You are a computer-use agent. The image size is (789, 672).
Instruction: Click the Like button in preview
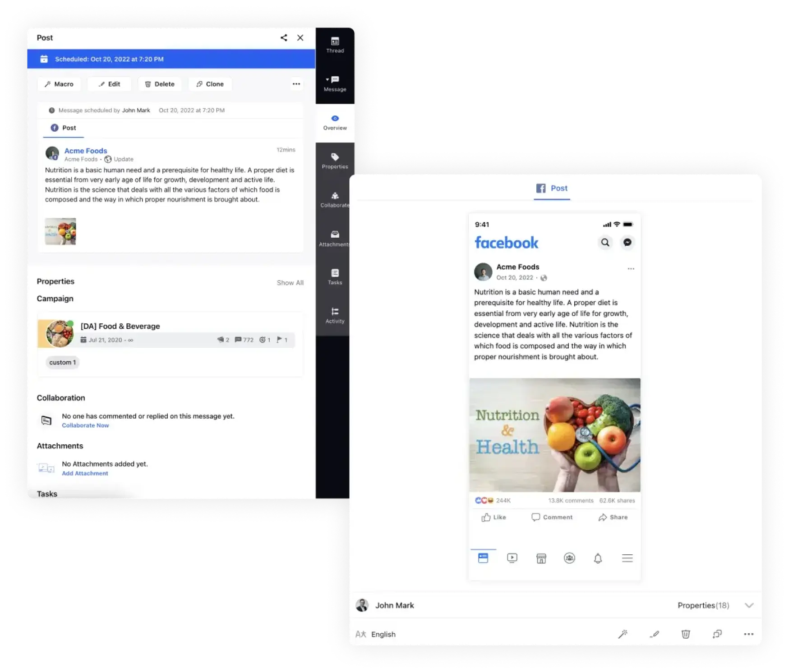(494, 517)
